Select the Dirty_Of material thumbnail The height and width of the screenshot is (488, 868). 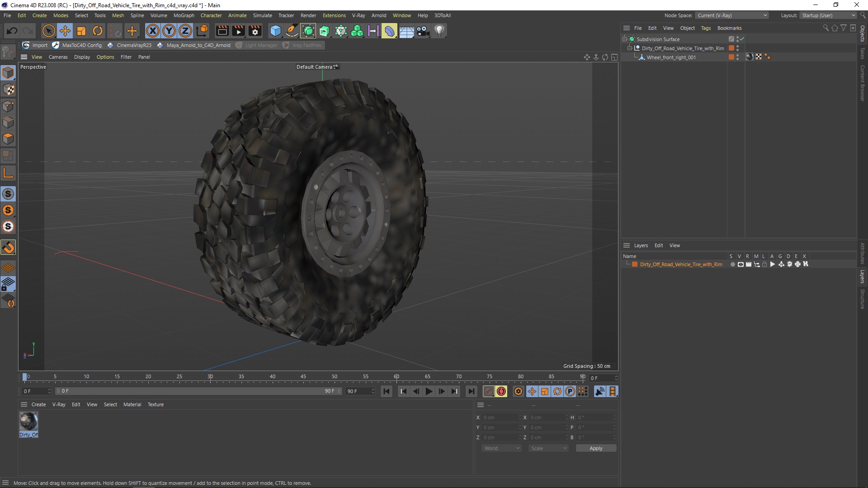(28, 424)
